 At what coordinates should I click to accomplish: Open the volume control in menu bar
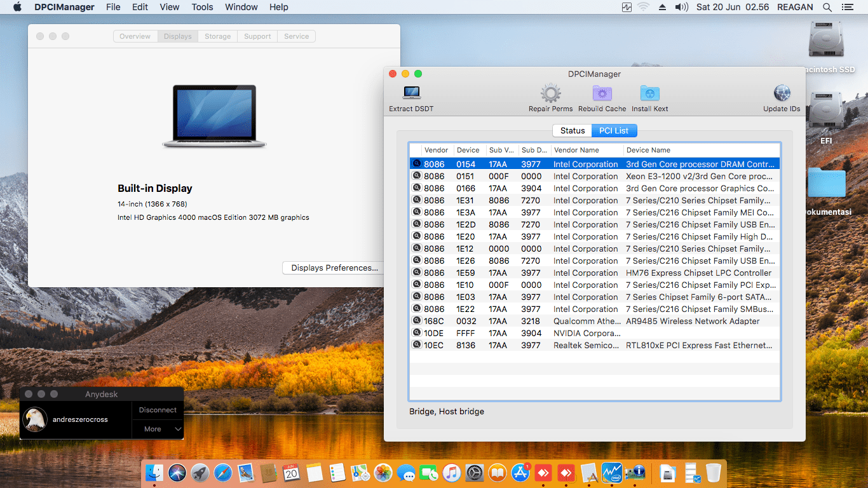tap(681, 7)
